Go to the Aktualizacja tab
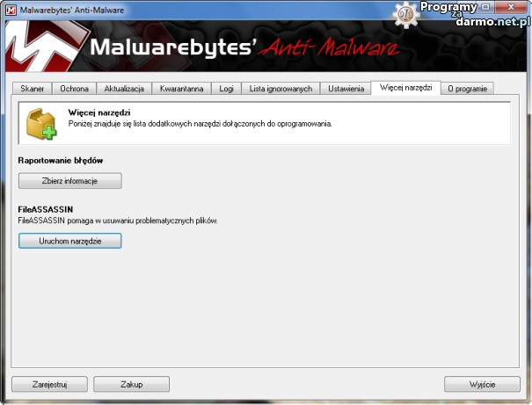This screenshot has width=532, height=405. [123, 89]
